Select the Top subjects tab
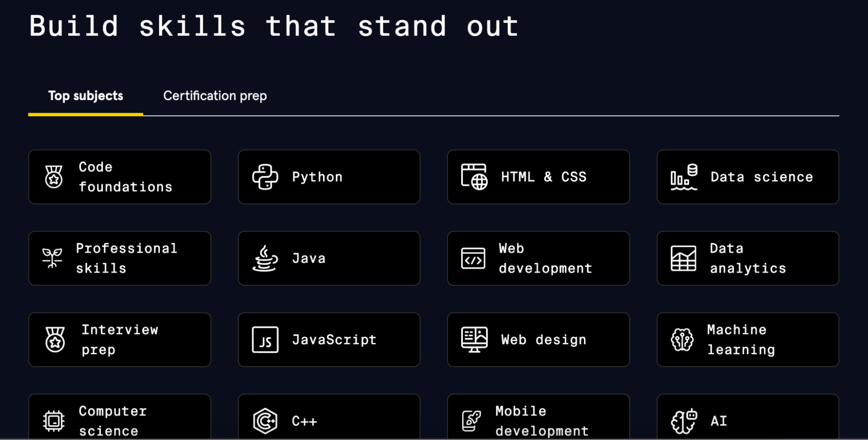868x440 pixels. [x=86, y=96]
